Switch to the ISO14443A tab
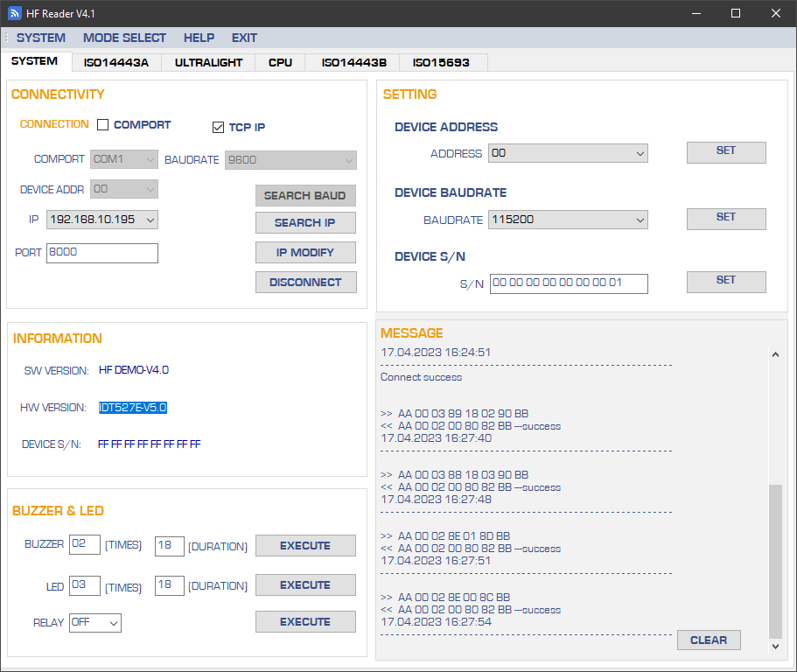 pyautogui.click(x=116, y=63)
